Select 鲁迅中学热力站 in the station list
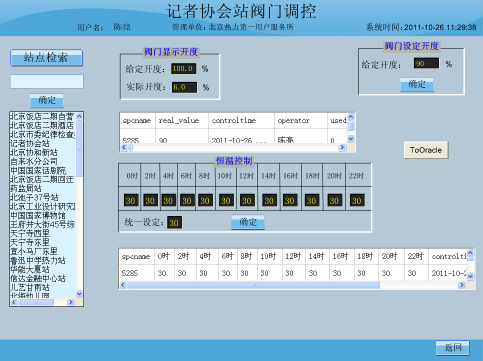The width and height of the screenshot is (483, 361). pos(43,260)
